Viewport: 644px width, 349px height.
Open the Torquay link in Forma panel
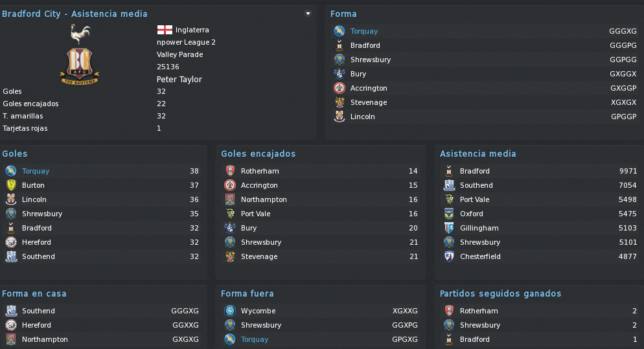tap(364, 31)
